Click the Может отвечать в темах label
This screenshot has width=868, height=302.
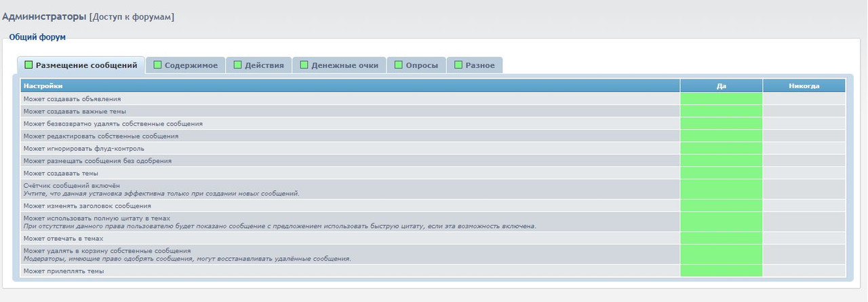coord(64,238)
